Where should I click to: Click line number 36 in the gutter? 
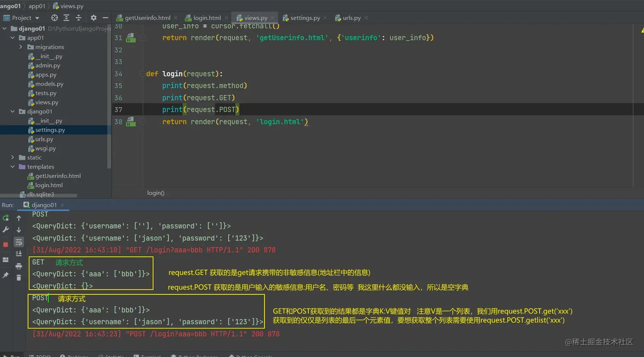[118, 98]
